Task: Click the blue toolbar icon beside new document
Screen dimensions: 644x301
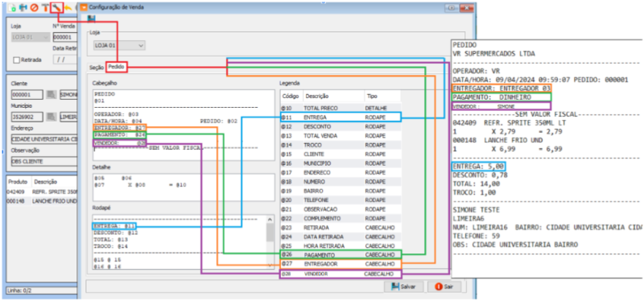Action: pos(23,7)
